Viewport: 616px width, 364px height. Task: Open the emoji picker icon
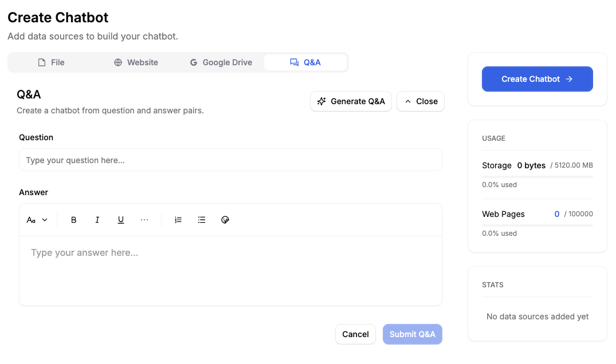pyautogui.click(x=225, y=219)
